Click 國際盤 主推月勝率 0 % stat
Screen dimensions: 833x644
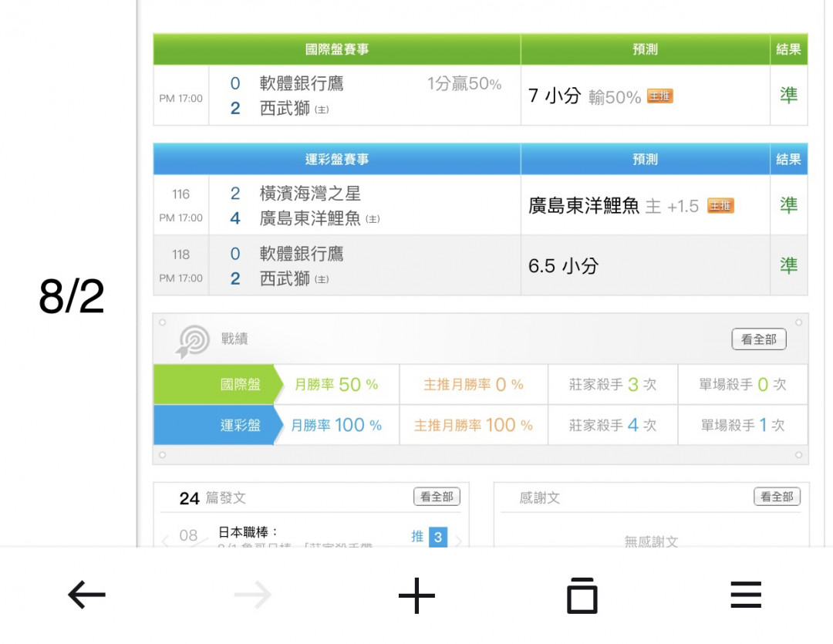474,384
